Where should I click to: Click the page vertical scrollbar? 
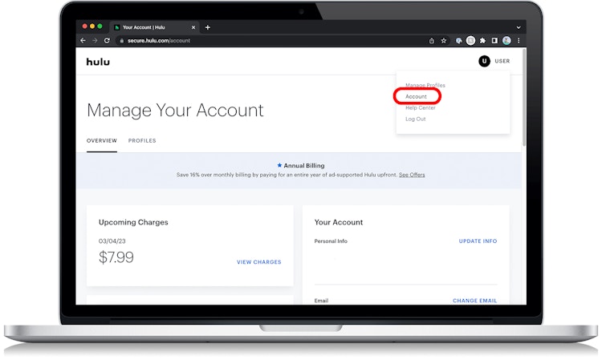[523, 98]
